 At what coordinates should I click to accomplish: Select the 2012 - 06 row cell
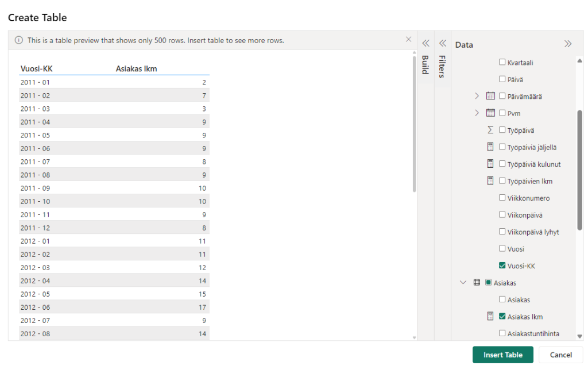click(x=35, y=307)
